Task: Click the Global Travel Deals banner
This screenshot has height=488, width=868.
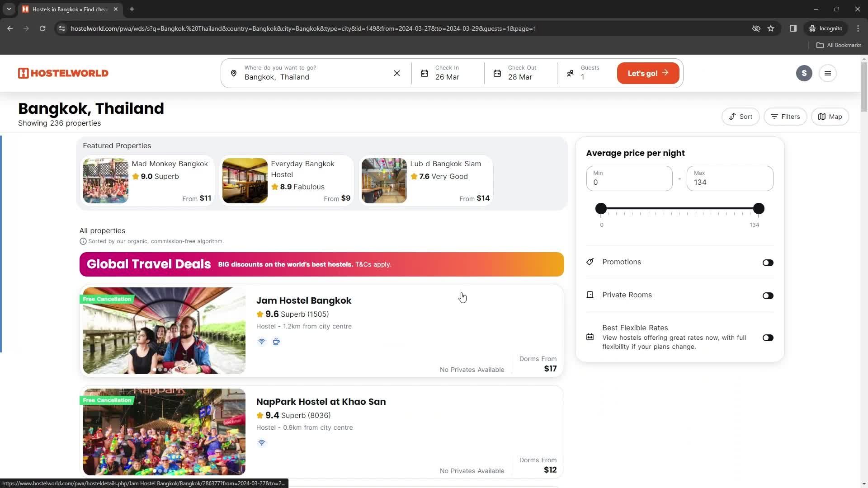Action: click(321, 264)
